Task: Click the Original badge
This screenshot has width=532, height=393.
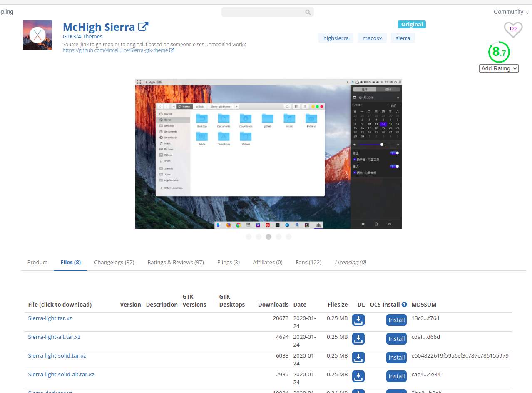Action: coord(412,24)
